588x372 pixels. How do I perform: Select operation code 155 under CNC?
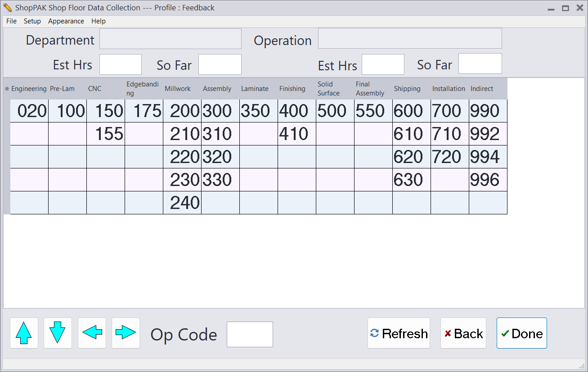tap(106, 134)
